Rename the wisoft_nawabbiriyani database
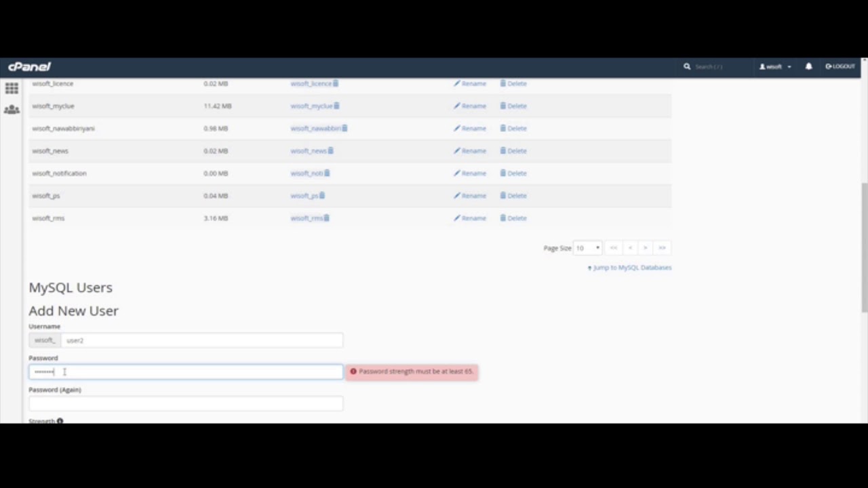The height and width of the screenshot is (488, 868). point(470,128)
